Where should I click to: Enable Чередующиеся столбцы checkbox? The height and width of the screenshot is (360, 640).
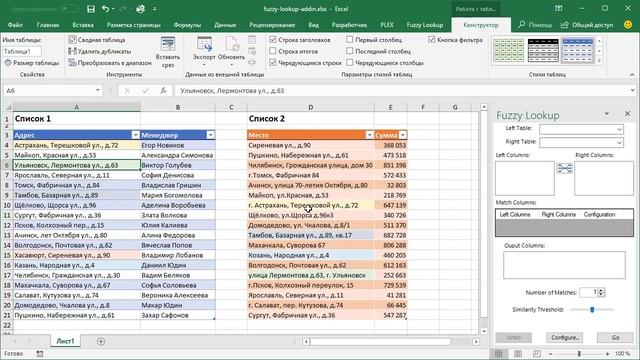349,62
